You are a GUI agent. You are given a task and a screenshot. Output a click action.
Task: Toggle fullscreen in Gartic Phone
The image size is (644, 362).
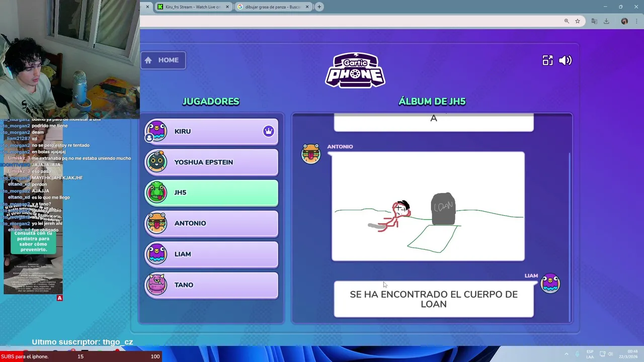point(547,60)
